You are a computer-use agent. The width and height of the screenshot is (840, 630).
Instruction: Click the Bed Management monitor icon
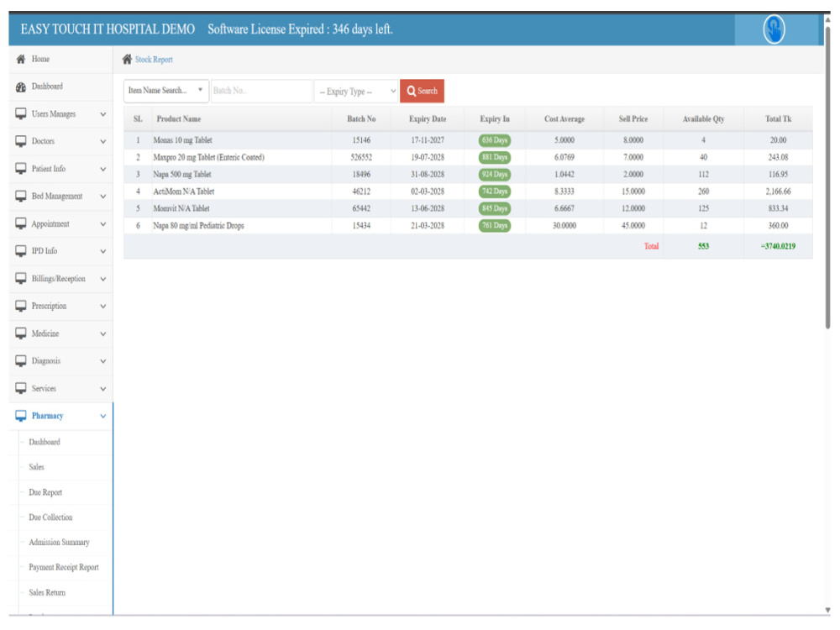tap(20, 196)
